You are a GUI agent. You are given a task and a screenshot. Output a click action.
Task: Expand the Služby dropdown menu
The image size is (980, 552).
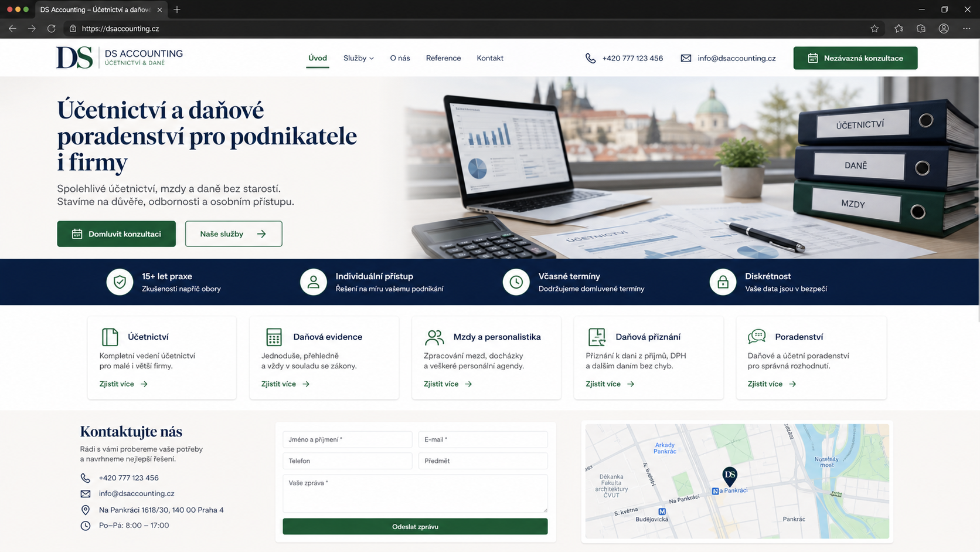(x=358, y=58)
